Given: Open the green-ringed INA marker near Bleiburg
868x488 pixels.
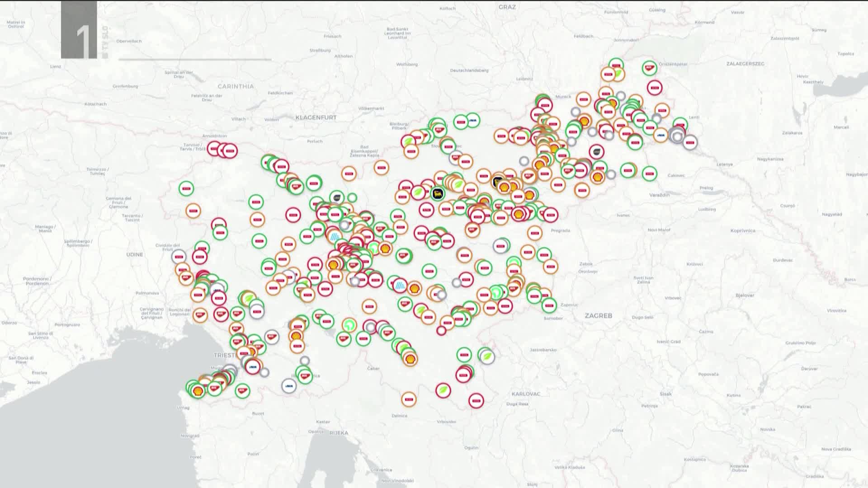Looking at the screenshot, I should (x=473, y=121).
